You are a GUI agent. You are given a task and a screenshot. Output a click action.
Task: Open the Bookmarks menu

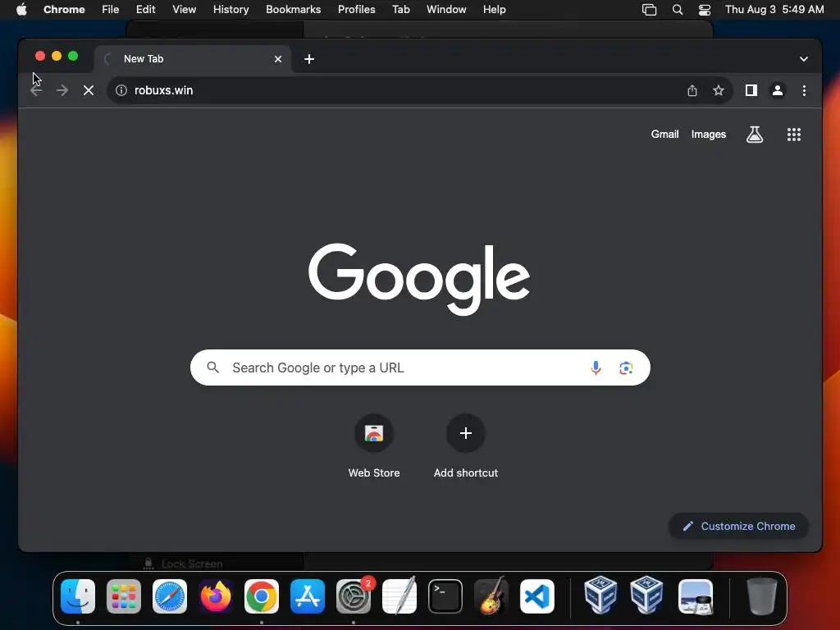click(293, 9)
